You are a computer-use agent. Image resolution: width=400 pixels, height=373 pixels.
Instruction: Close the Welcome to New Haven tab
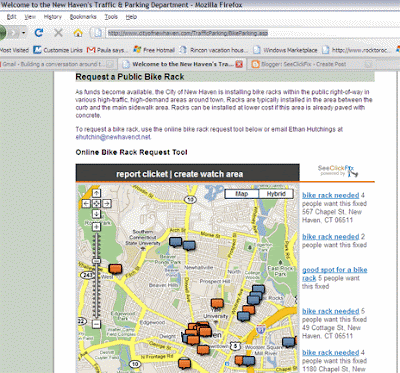[239, 64]
